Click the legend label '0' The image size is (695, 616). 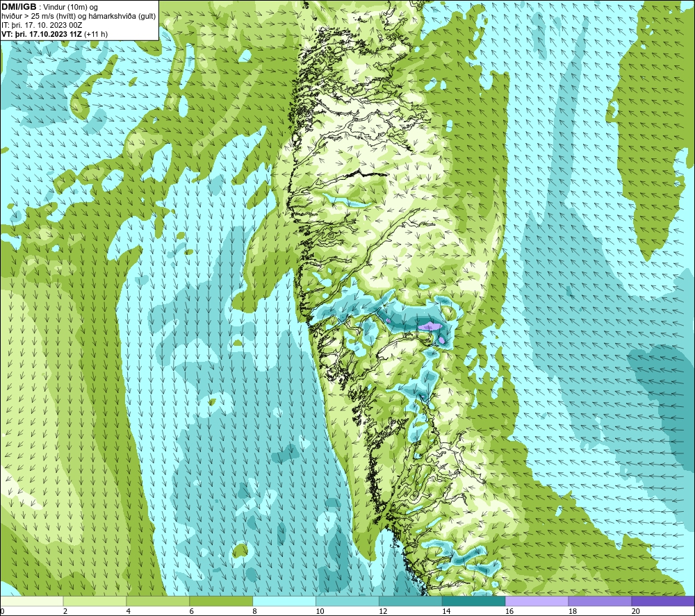point(2,611)
